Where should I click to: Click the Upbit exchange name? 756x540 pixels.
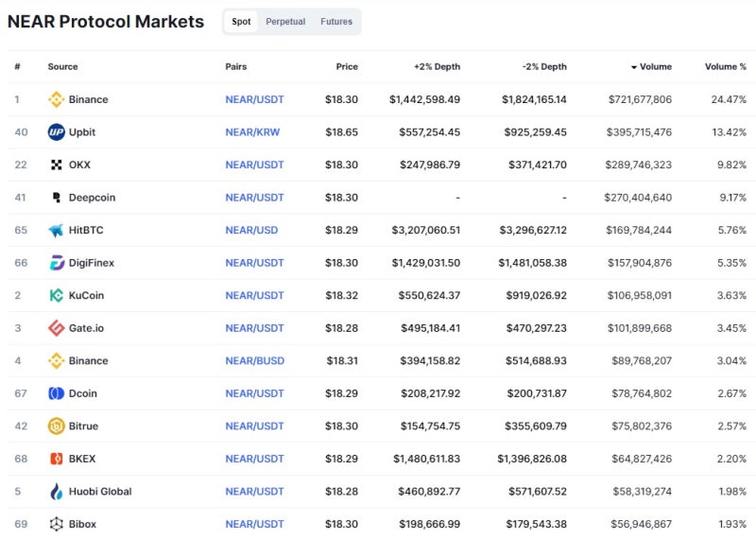pos(82,132)
